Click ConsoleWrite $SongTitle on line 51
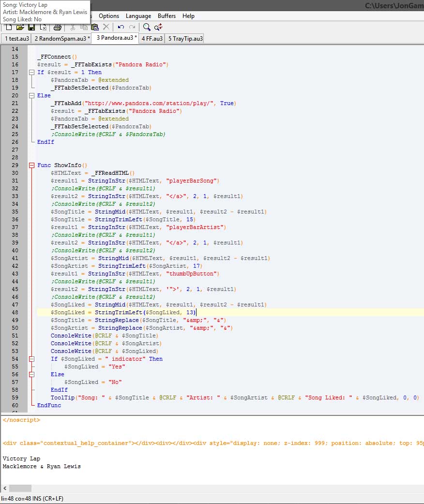The width and height of the screenshot is (424, 504). [x=105, y=336]
